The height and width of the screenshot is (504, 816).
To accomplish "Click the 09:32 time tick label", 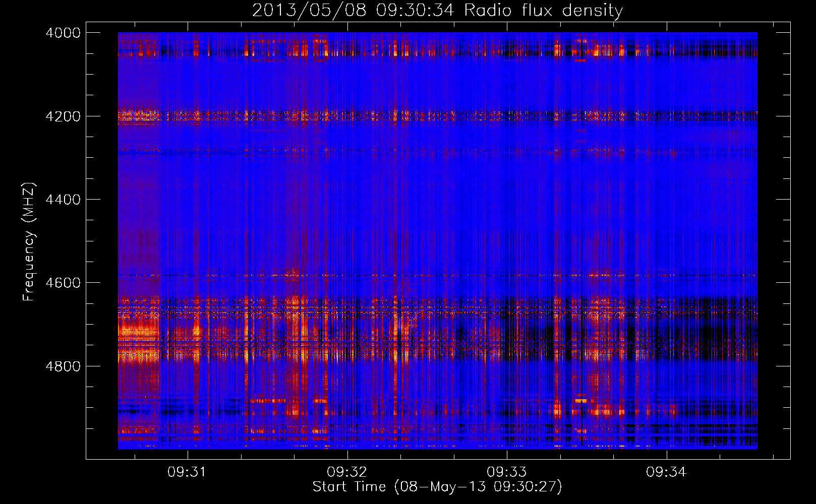I will click(347, 472).
